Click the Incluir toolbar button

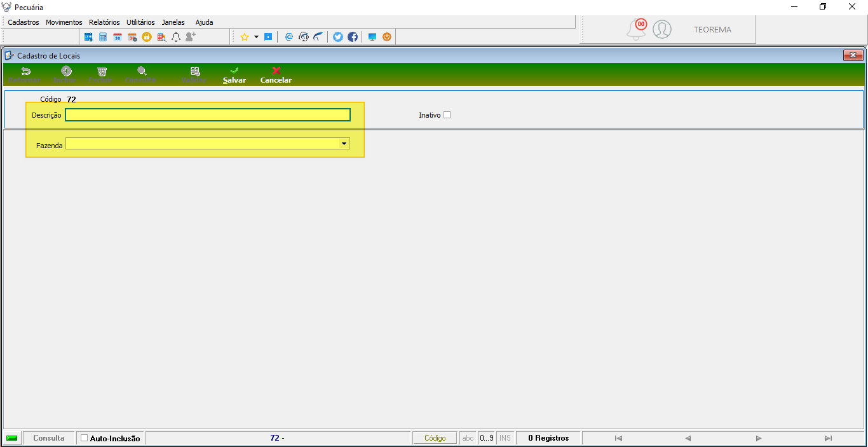(x=65, y=75)
